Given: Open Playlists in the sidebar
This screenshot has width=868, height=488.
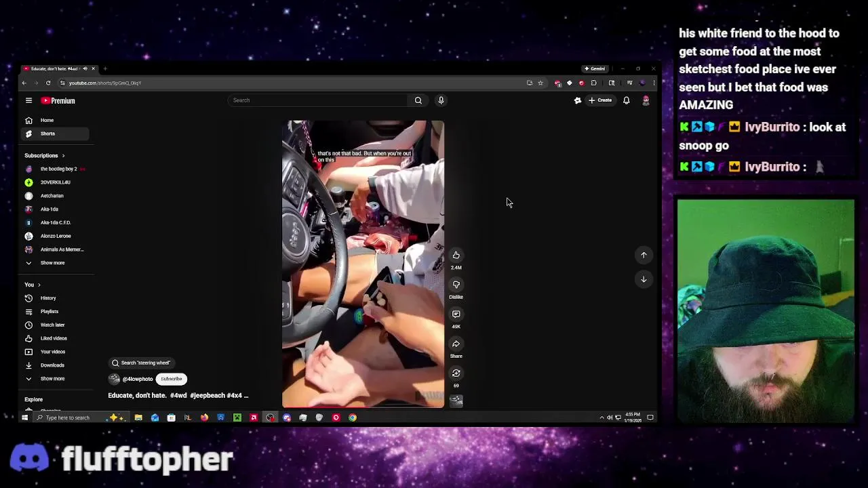Looking at the screenshot, I should [x=54, y=311].
